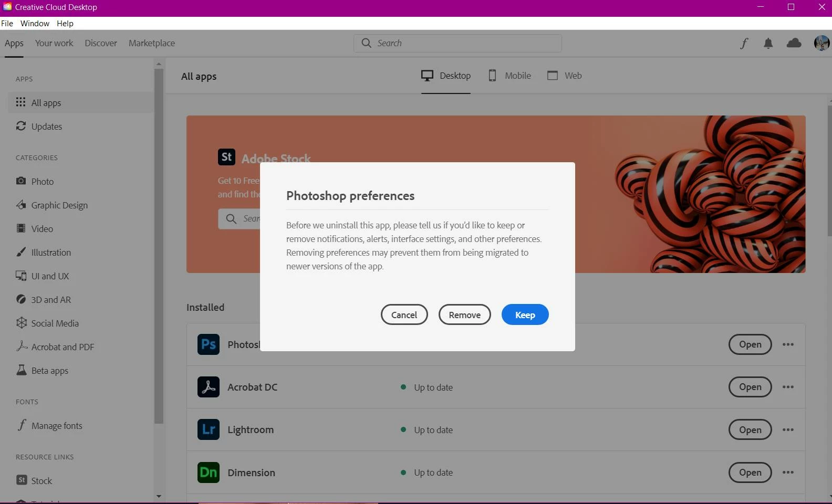
Task: Click the Acrobat DC app name
Action: (252, 387)
